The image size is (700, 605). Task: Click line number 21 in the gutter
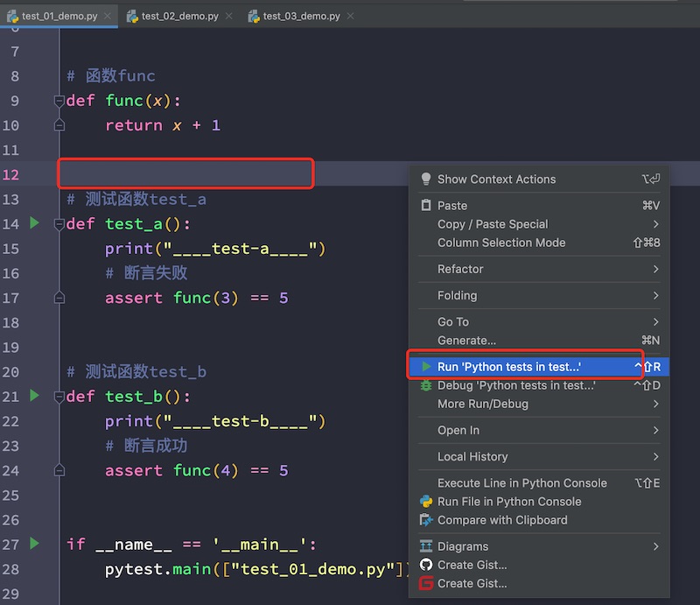click(10, 397)
